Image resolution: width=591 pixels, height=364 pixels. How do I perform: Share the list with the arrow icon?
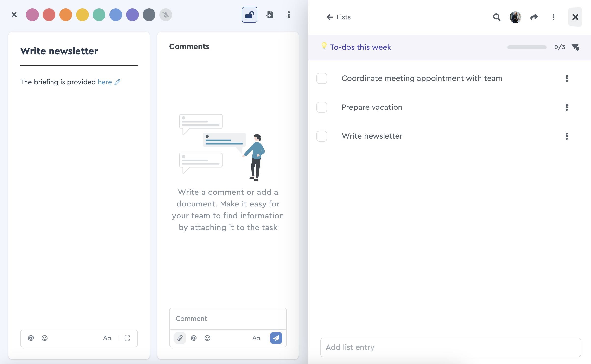[x=534, y=17]
